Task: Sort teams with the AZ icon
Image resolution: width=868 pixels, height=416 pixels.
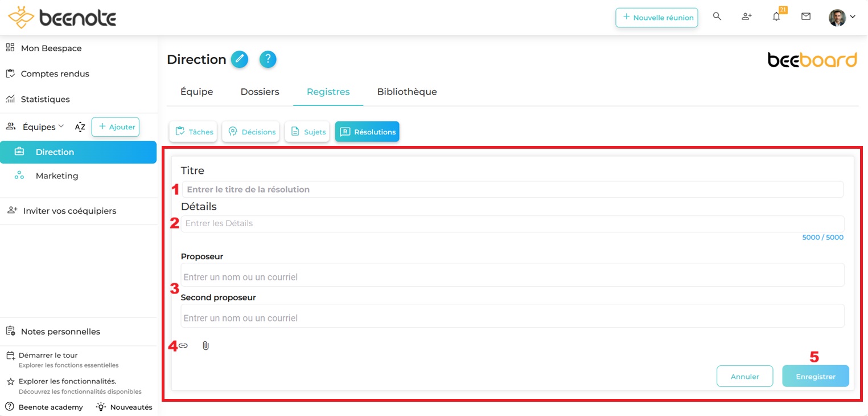Action: click(80, 127)
